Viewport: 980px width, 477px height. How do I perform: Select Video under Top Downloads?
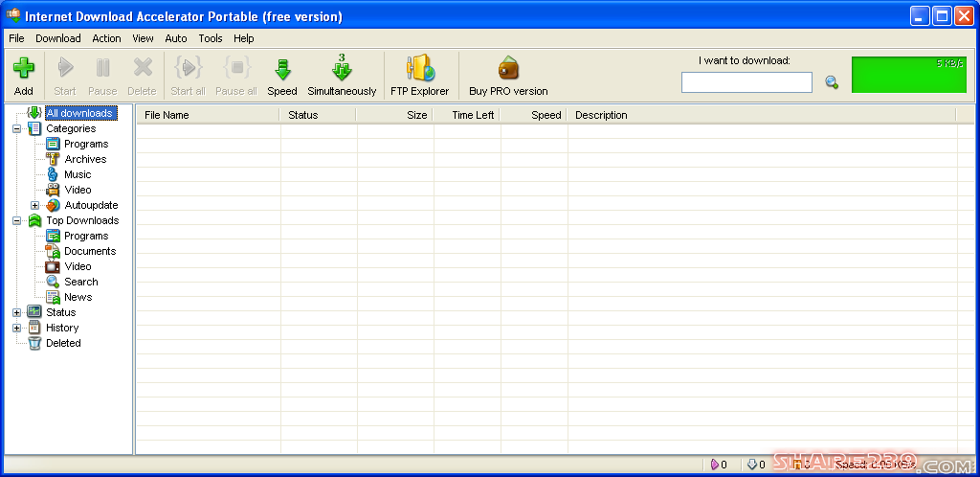tap(78, 266)
